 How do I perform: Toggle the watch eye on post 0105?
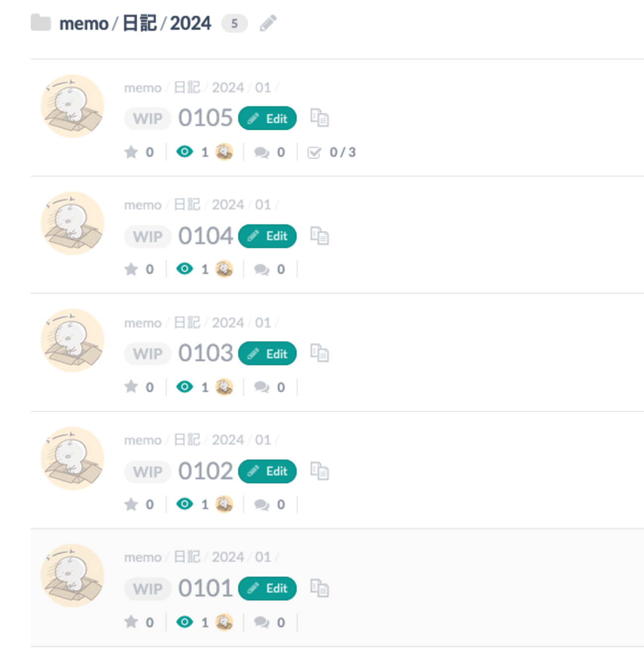(185, 152)
